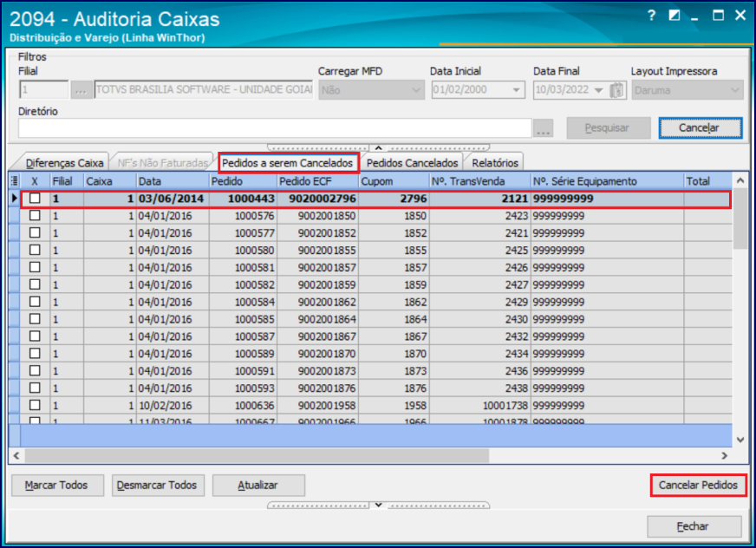Click the Cancelar Pedidos button
This screenshot has height=548, width=756.
(698, 486)
